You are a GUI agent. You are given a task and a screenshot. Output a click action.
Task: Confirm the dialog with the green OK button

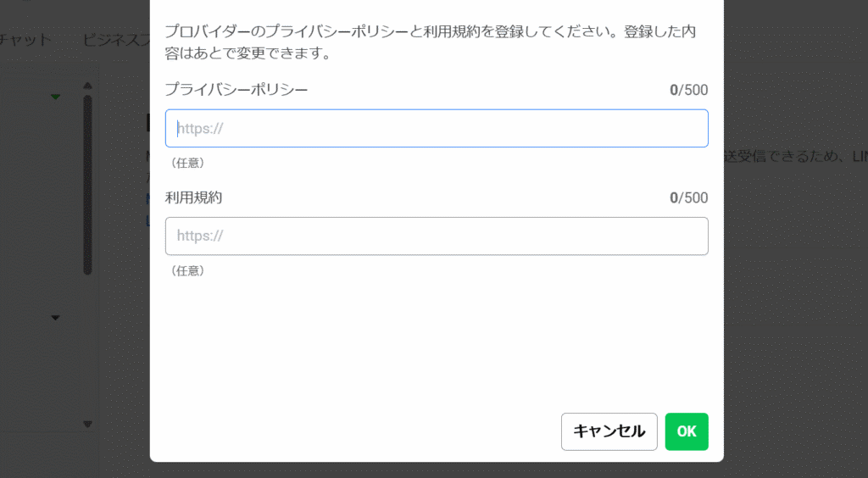click(x=687, y=431)
